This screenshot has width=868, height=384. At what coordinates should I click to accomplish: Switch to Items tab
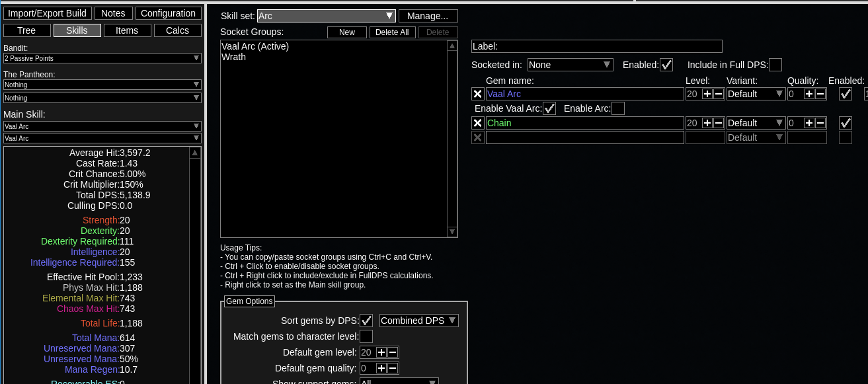pos(127,30)
